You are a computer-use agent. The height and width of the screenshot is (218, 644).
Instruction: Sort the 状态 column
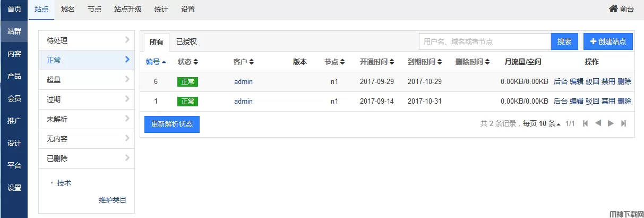pos(196,62)
